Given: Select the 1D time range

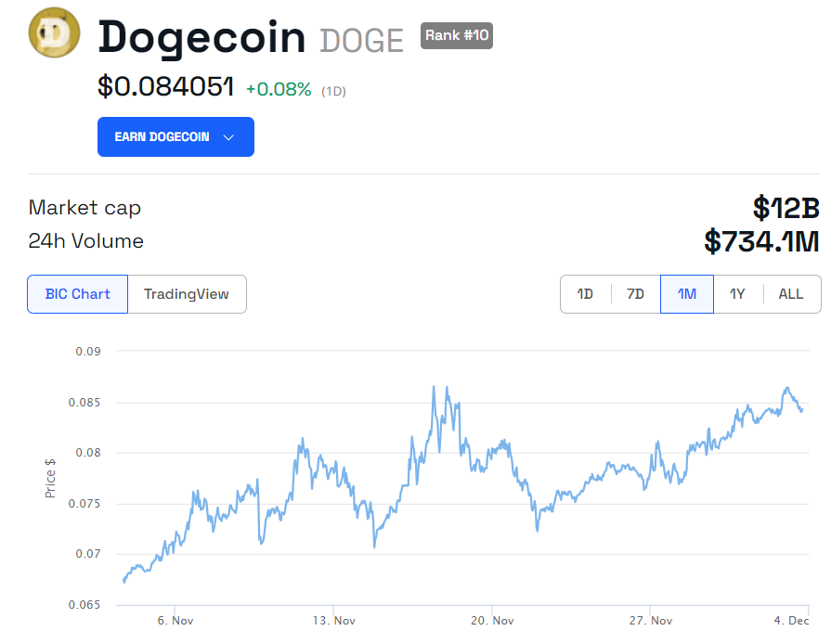Looking at the screenshot, I should (585, 294).
